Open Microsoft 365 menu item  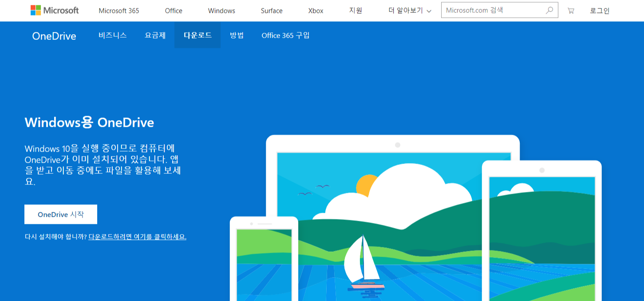tap(119, 11)
